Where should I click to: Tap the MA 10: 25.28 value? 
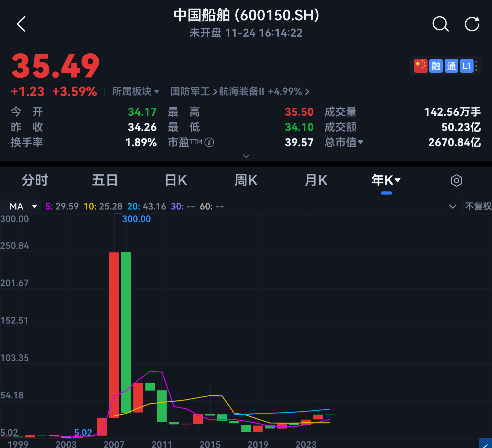[x=103, y=207]
